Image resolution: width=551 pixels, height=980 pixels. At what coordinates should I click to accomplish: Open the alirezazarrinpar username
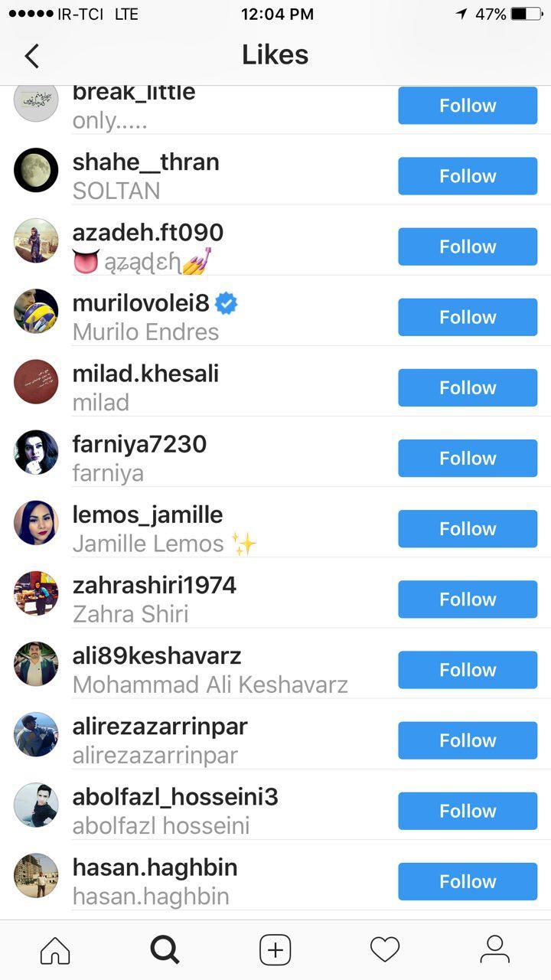coord(160,727)
